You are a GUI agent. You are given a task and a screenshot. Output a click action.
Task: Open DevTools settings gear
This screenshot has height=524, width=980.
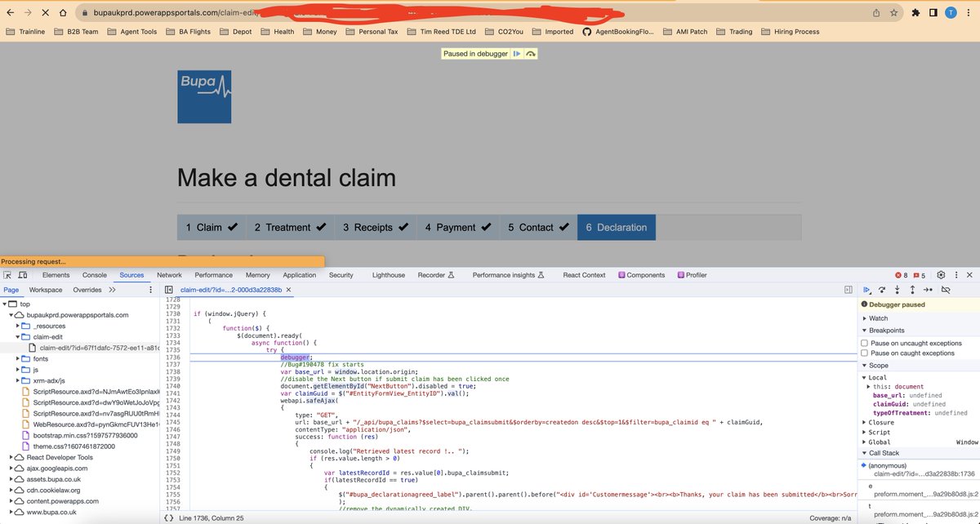tap(941, 275)
